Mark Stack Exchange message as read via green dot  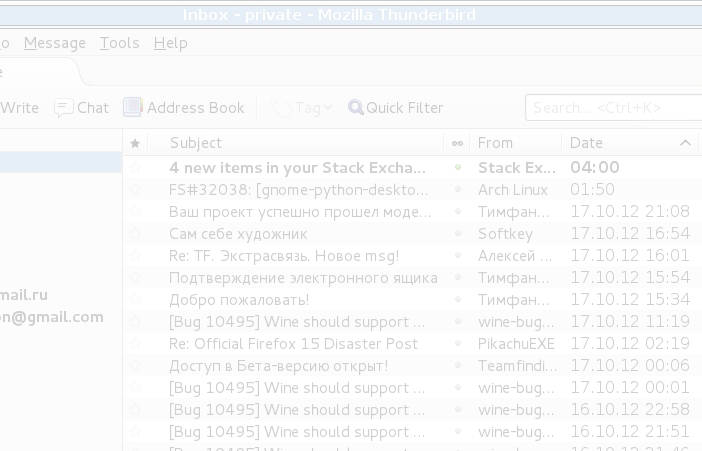pos(458,167)
